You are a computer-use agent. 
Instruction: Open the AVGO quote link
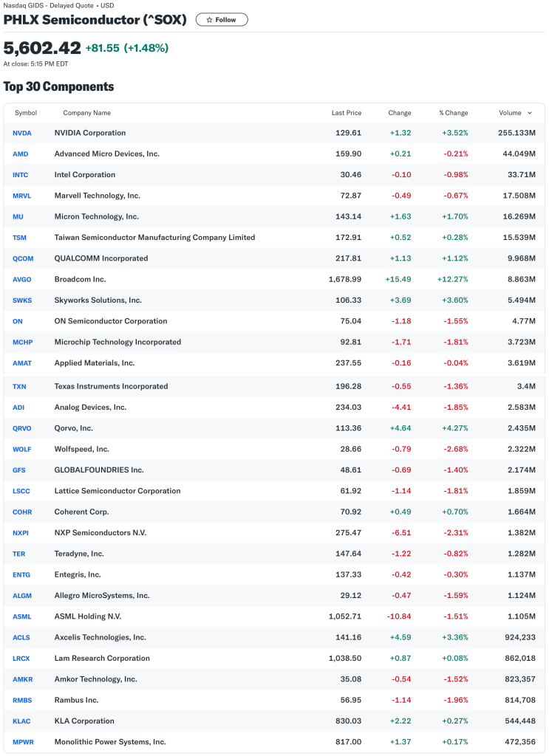coord(21,280)
